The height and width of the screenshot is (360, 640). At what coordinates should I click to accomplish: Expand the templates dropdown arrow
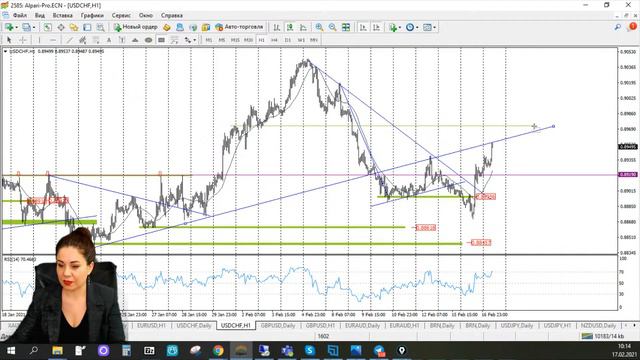point(434,27)
